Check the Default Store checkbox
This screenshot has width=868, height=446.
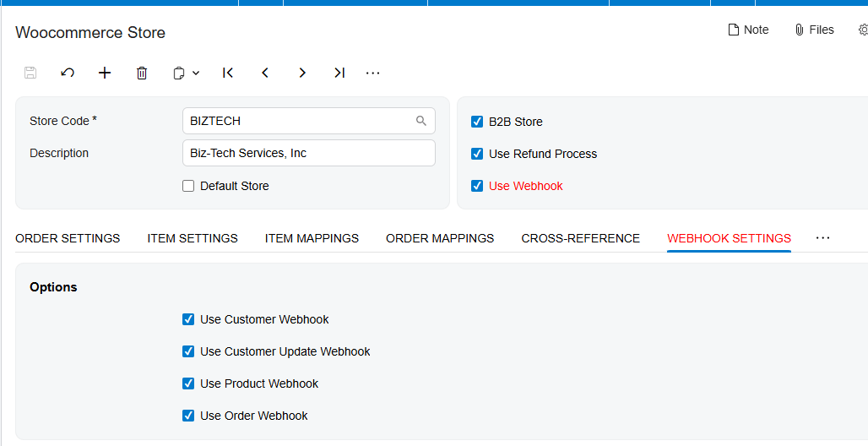tap(188, 186)
